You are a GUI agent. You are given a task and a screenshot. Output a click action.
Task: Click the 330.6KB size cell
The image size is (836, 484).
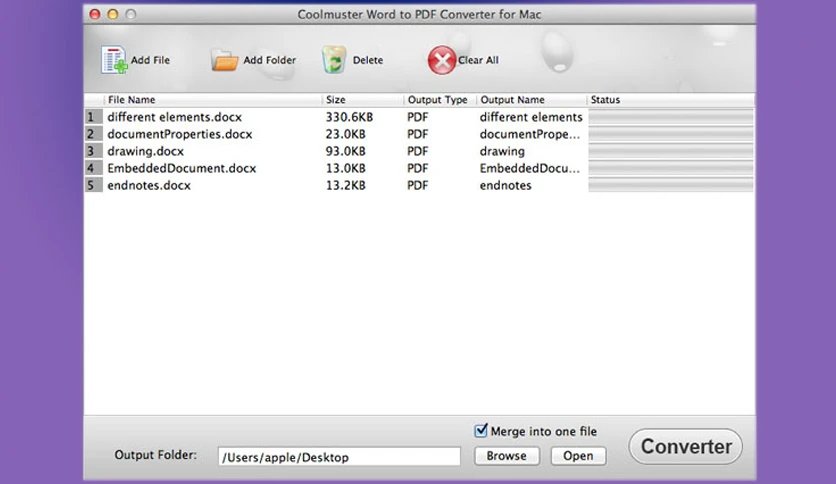click(x=349, y=117)
